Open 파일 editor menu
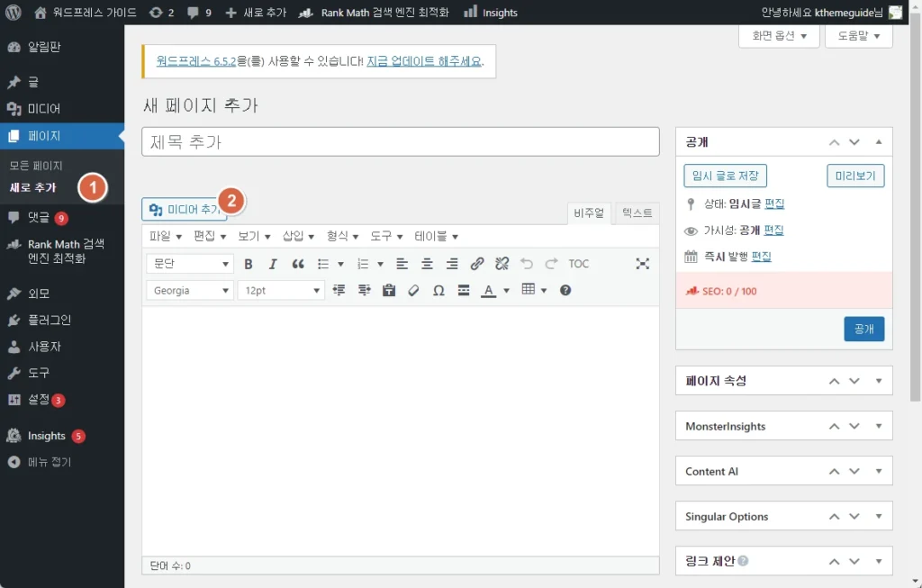Viewport: 922px width, 588px height. point(166,237)
